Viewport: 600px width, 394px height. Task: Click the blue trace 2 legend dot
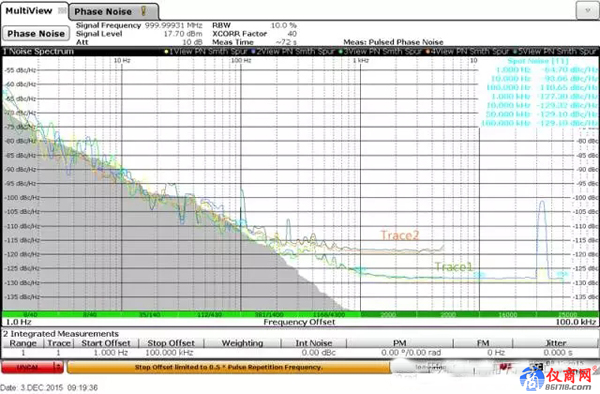(253, 52)
